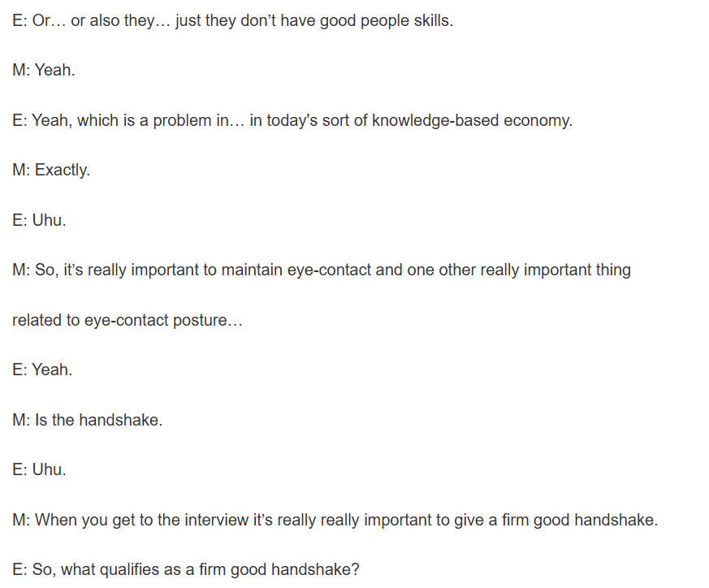Click the "M: Exactly." line
The image size is (709, 588).
tap(51, 171)
